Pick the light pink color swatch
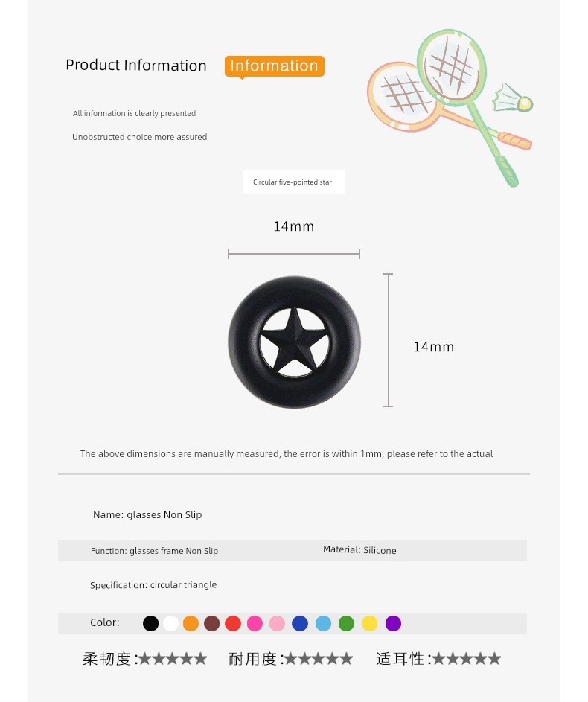This screenshot has width=588, height=702. click(x=277, y=623)
